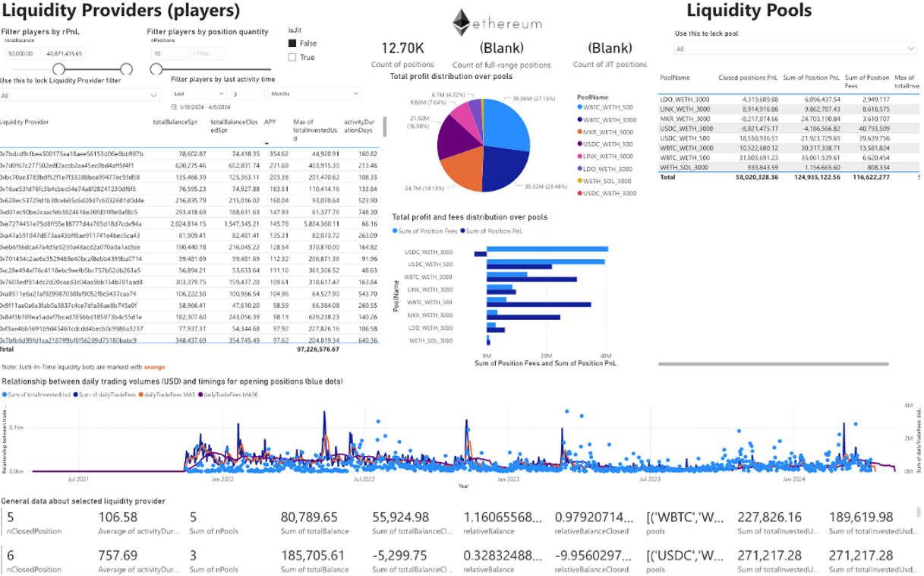The image size is (924, 576).
Task: Click the providers table vertical scrollbar
Action: coord(384,127)
